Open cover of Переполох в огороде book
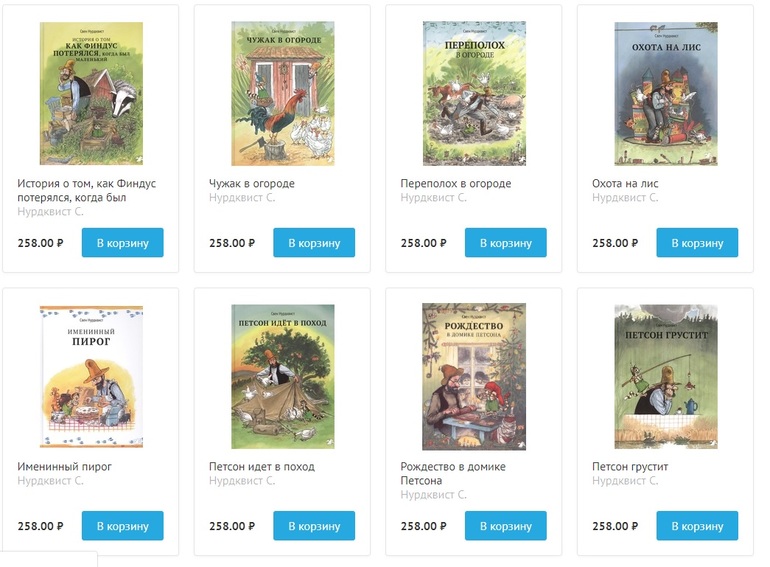770x567 pixels. (474, 93)
